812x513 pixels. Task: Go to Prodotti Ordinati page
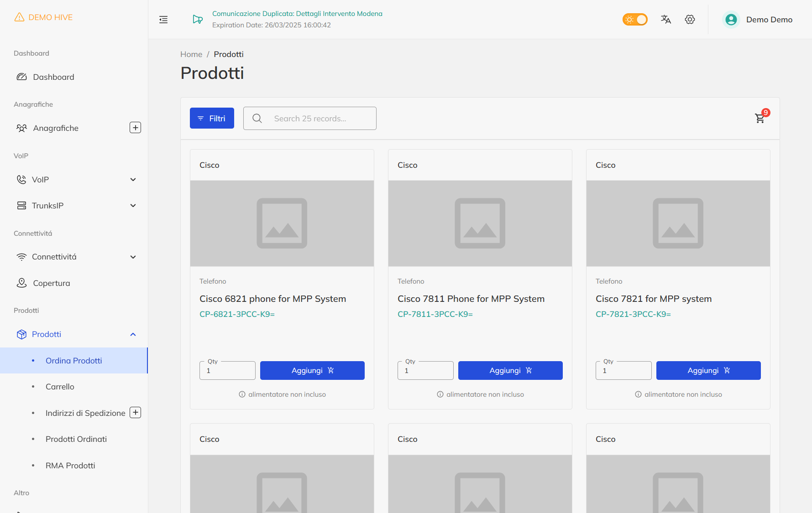76,439
